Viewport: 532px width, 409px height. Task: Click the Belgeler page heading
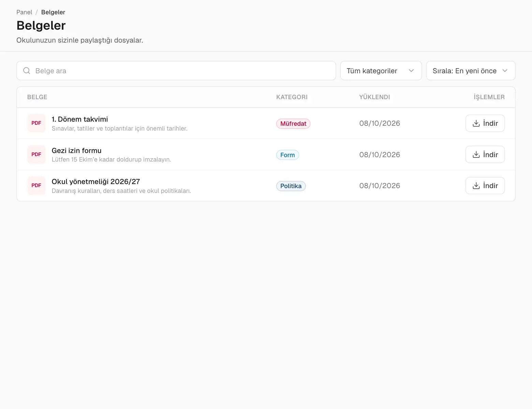click(41, 26)
